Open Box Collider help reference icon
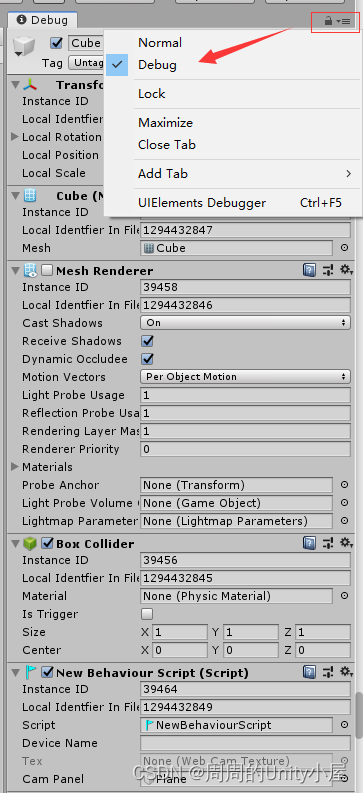363x793 pixels. [x=309, y=544]
